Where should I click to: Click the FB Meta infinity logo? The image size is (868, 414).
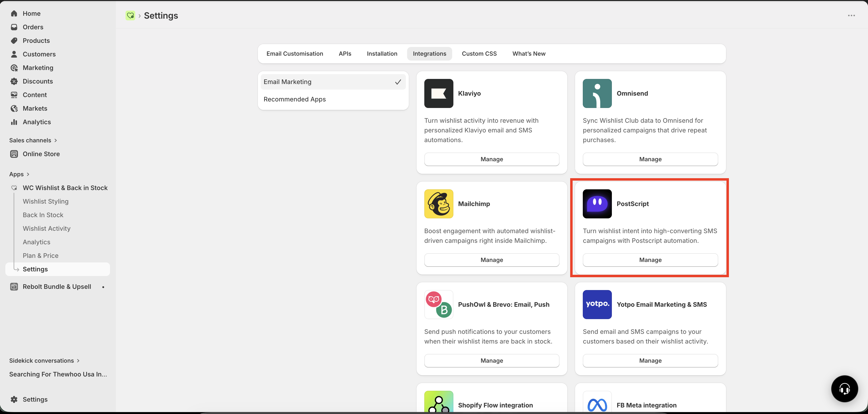tap(597, 402)
